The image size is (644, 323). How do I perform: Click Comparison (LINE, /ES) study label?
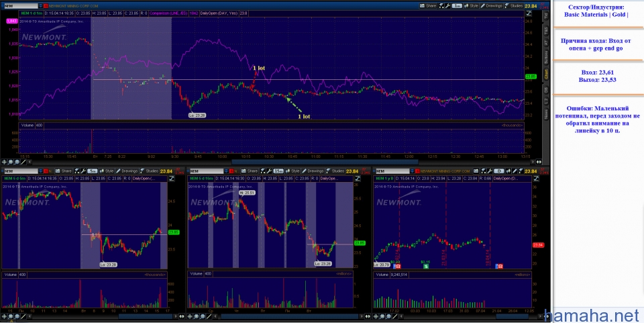pos(168,13)
